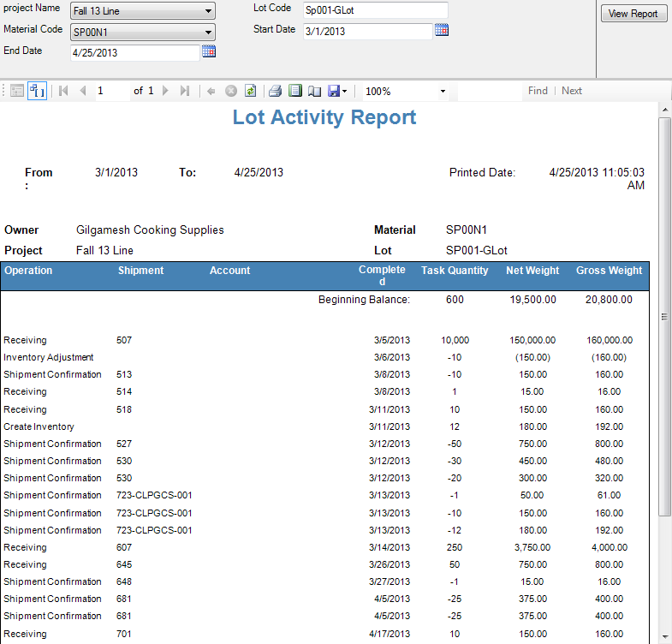The image size is (672, 644).
Task: Click task quantity 10,000
Action: pyautogui.click(x=455, y=341)
